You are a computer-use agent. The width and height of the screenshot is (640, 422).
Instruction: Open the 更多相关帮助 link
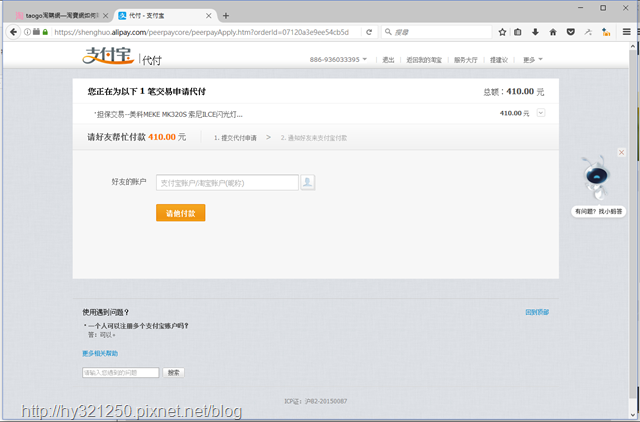[x=100, y=353]
